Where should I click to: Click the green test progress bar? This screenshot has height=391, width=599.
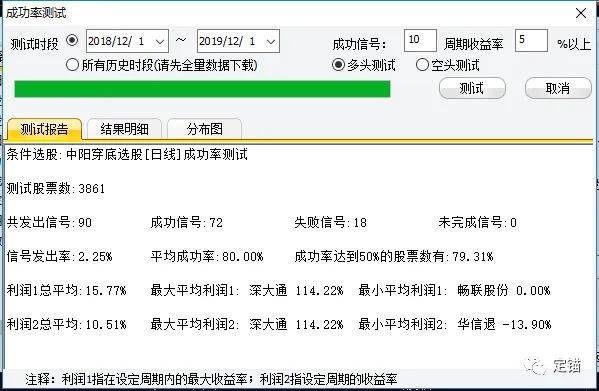tap(202, 89)
